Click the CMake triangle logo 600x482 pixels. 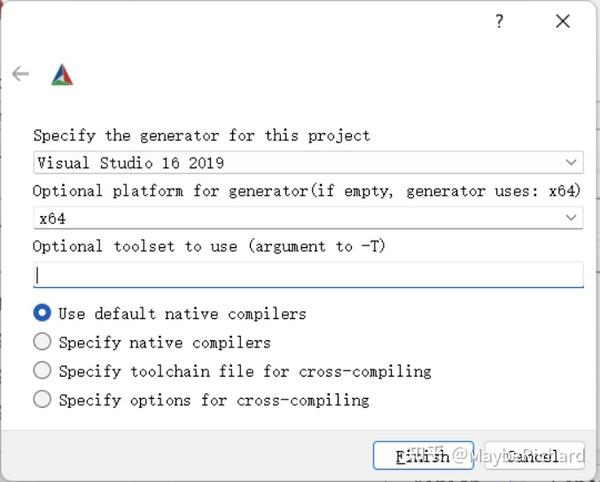[x=62, y=75]
